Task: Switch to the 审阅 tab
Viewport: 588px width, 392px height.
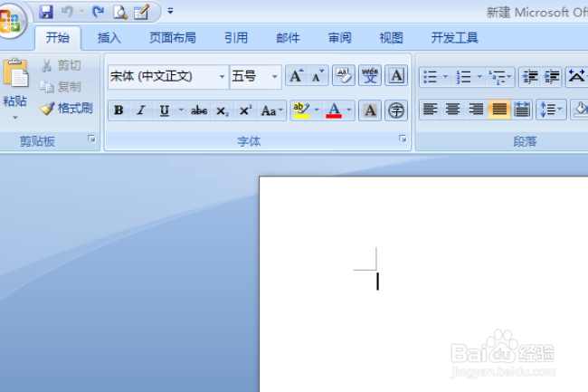Action: 340,38
